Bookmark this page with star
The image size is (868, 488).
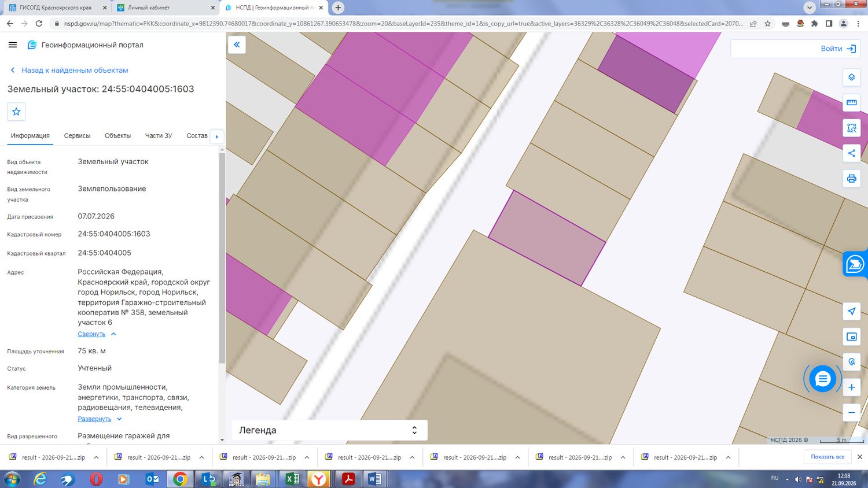coord(767,24)
